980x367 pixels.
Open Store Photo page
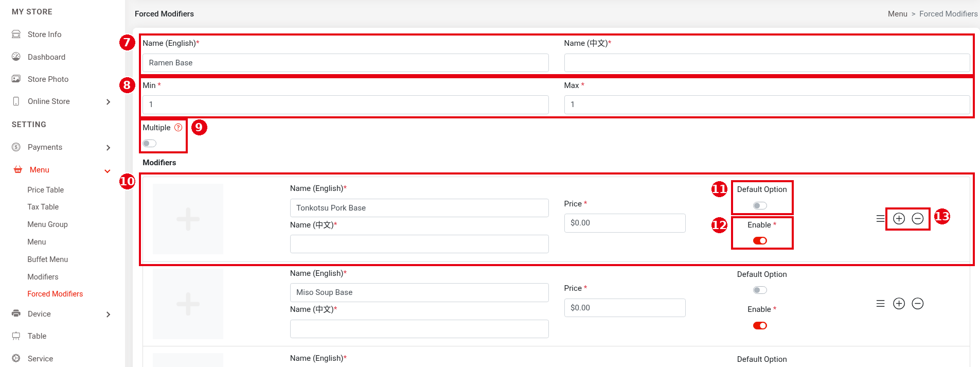pyautogui.click(x=48, y=79)
